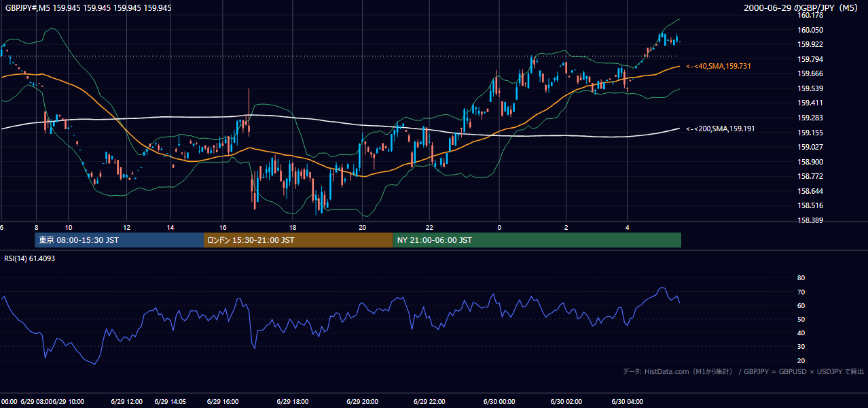Click hour tick 22 on price chart time axis
The image size is (868, 408).
429,227
